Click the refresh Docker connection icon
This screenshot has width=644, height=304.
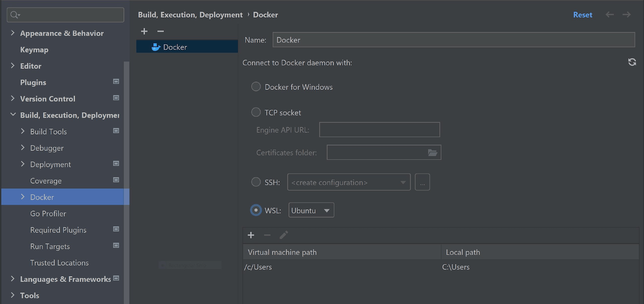(x=632, y=62)
